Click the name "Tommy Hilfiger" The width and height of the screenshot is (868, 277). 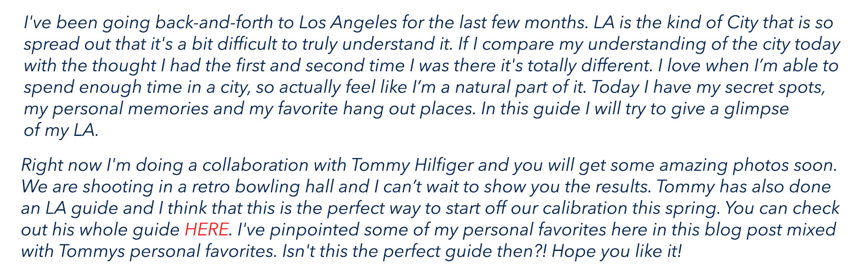point(412,165)
